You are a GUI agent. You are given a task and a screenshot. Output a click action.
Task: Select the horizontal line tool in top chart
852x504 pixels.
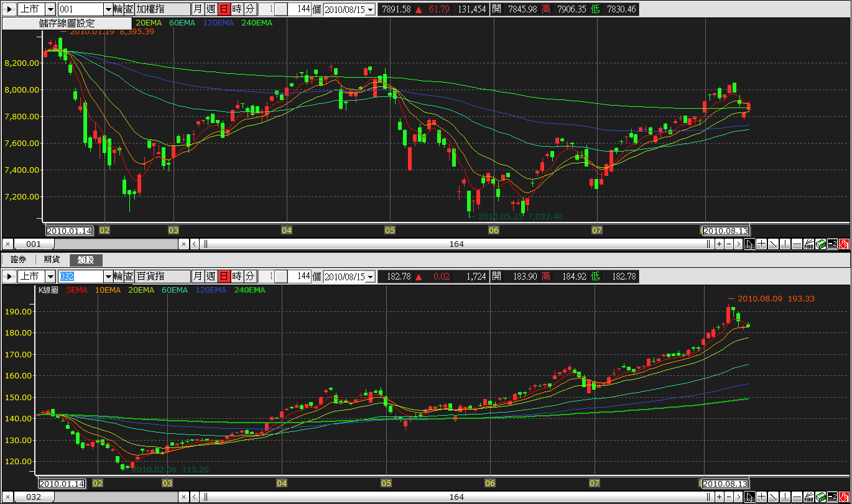coord(797,244)
